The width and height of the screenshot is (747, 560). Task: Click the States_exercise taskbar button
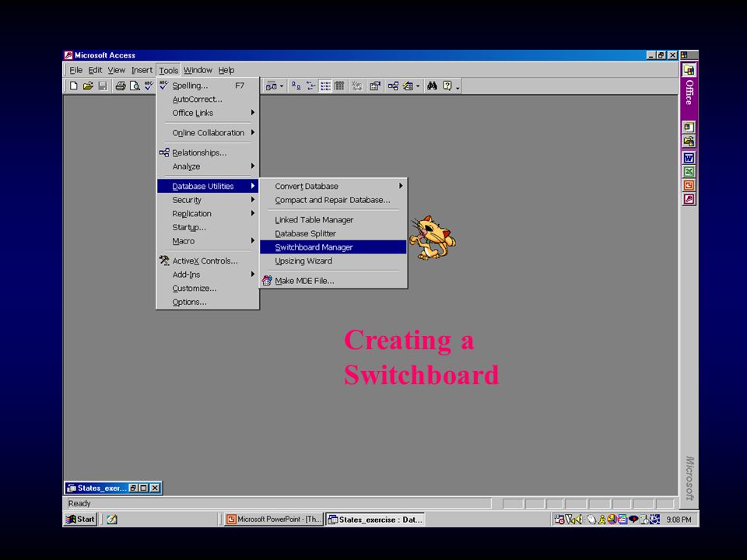coord(375,520)
